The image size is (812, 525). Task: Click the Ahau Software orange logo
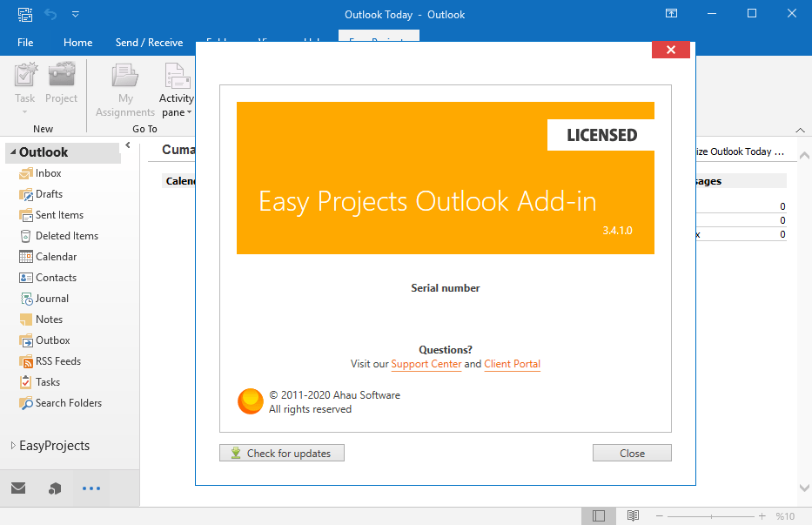tap(251, 401)
